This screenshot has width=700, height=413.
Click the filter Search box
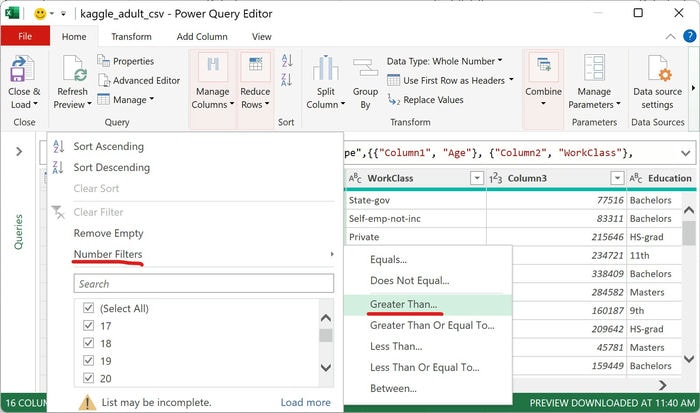pos(204,284)
